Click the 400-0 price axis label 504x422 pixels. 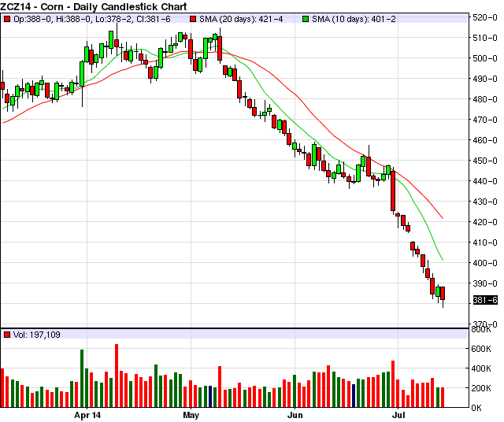coord(485,263)
